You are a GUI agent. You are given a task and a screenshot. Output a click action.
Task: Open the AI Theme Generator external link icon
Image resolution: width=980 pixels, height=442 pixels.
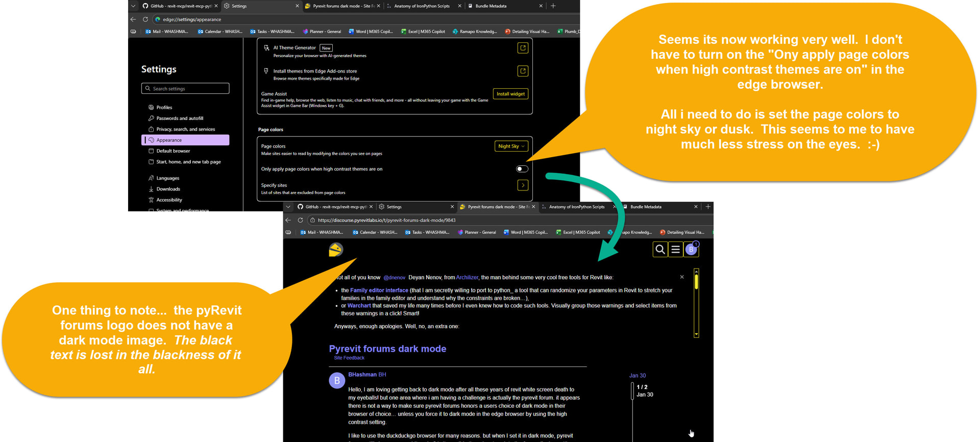(x=523, y=48)
